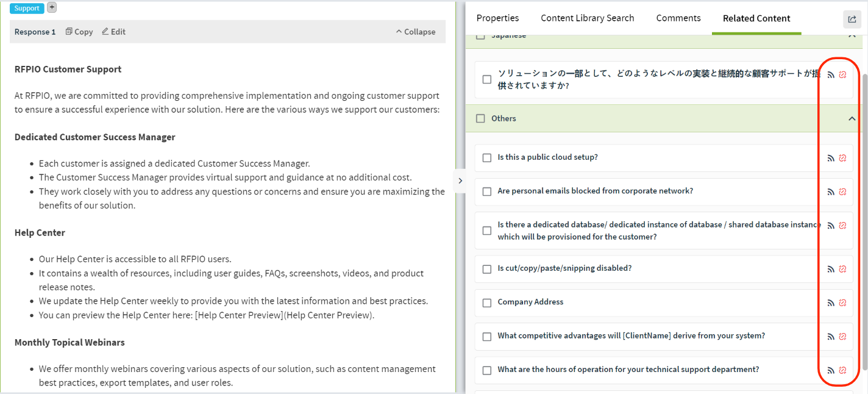868x394 pixels.
Task: Collapse Response 1 section
Action: pos(416,32)
